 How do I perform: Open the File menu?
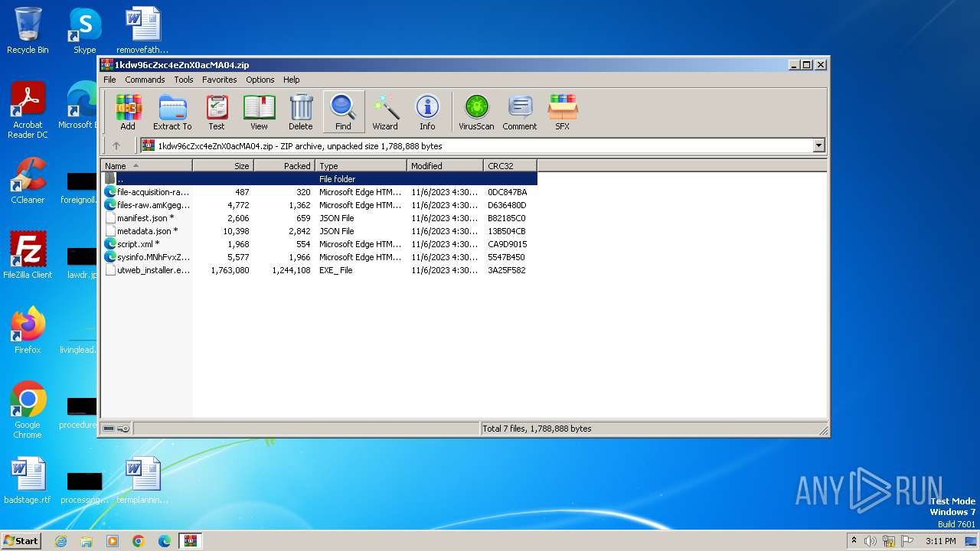(x=109, y=80)
